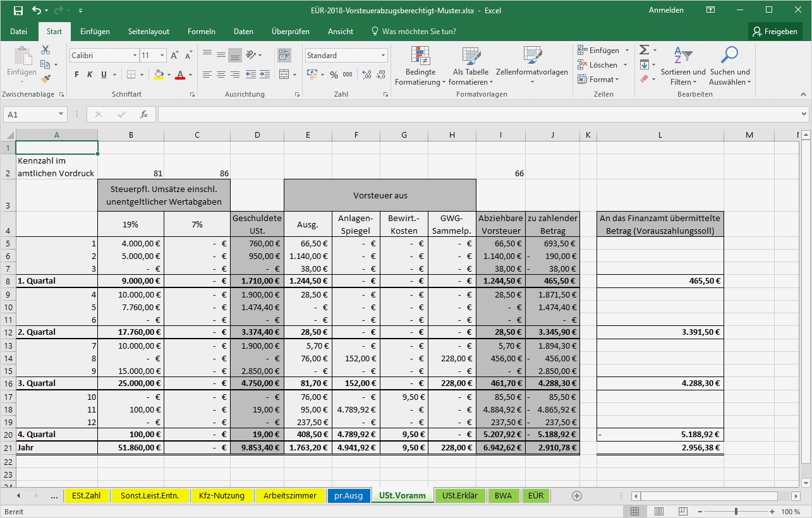Toggle bold formatting with the F icon

[x=76, y=75]
